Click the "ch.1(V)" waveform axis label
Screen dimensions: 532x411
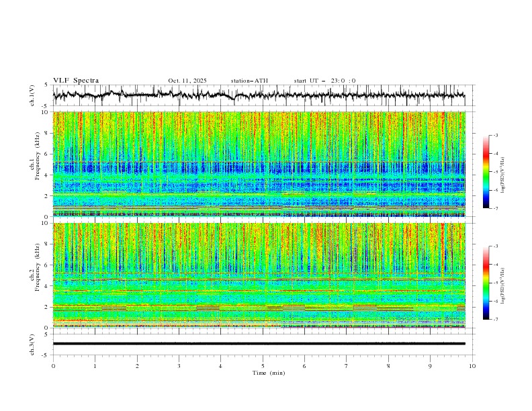click(x=32, y=95)
